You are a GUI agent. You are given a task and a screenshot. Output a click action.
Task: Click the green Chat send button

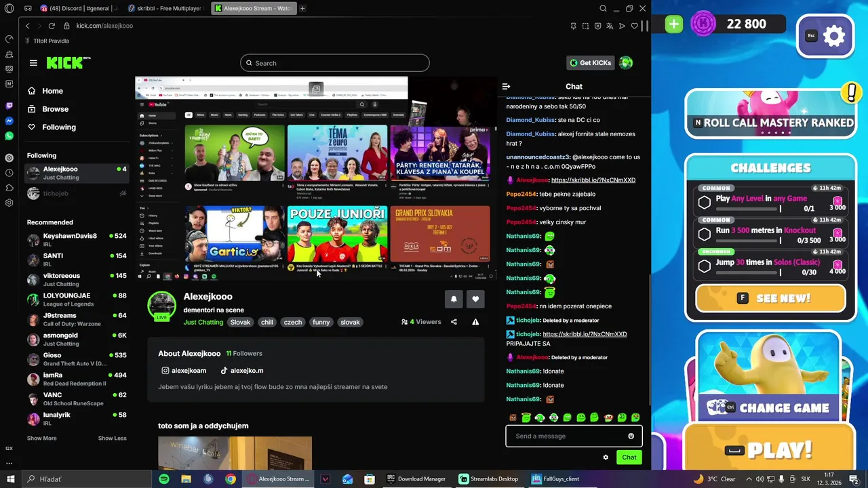(x=629, y=457)
